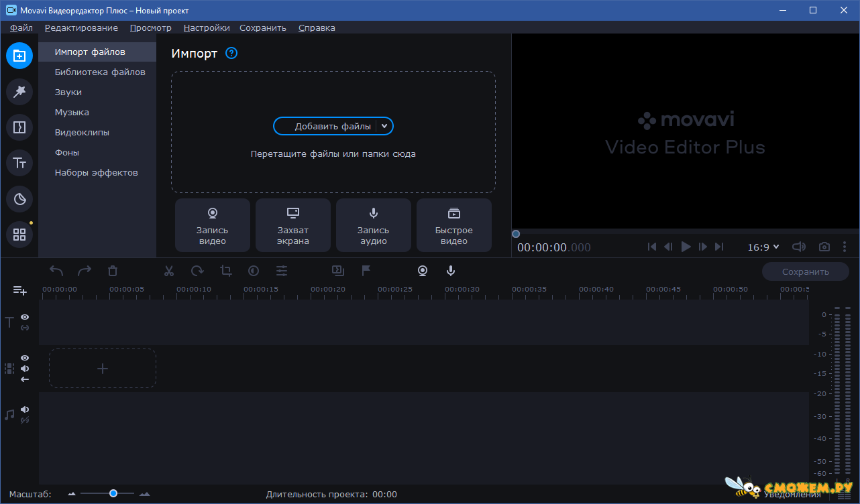860x504 pixels.
Task: Zoom out the timeline with the small mountains icon
Action: [72, 494]
